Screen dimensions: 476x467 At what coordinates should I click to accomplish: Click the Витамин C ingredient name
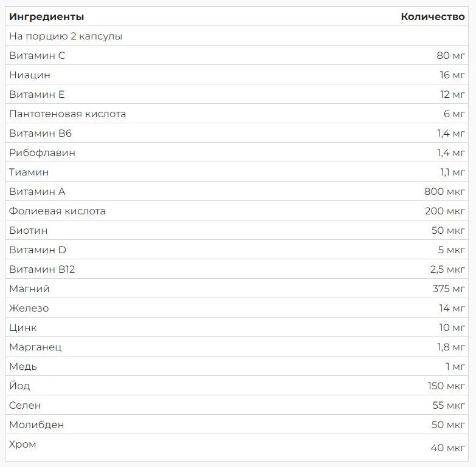tap(37, 56)
